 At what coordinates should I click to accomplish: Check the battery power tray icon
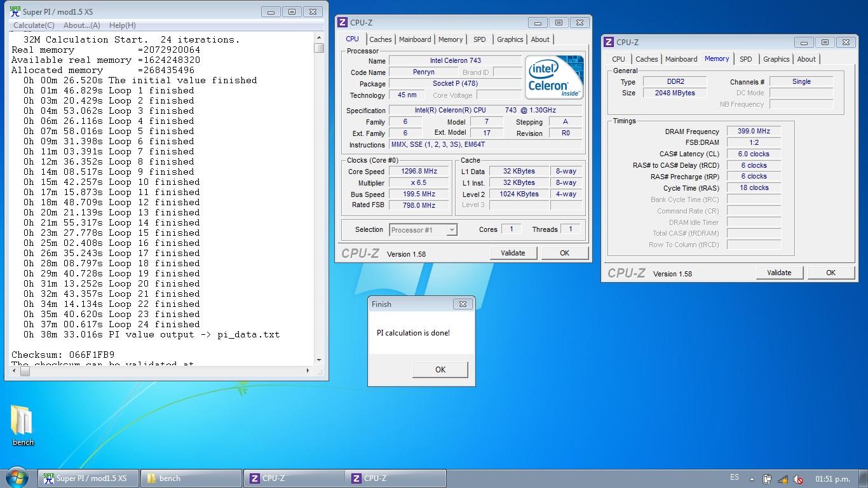(x=768, y=479)
